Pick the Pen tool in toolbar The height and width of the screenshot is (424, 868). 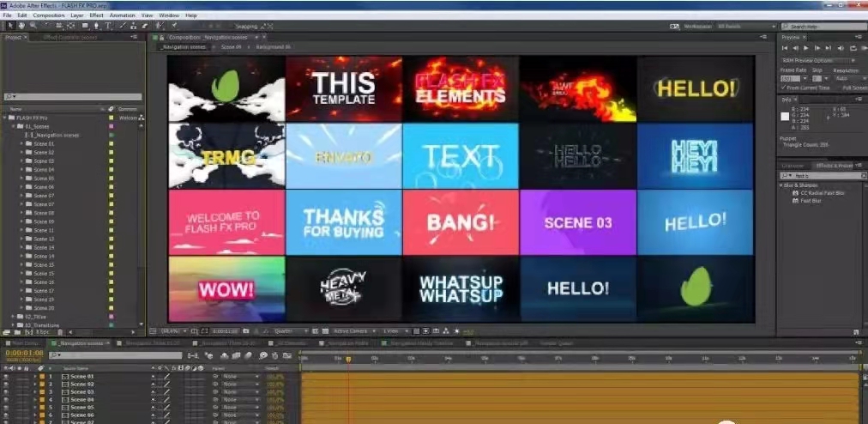94,26
